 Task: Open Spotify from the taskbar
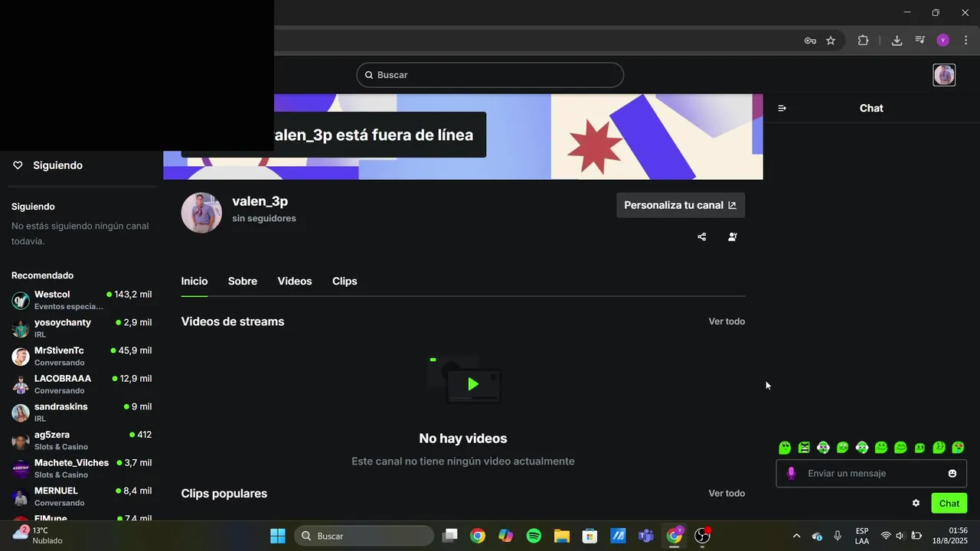(534, 536)
